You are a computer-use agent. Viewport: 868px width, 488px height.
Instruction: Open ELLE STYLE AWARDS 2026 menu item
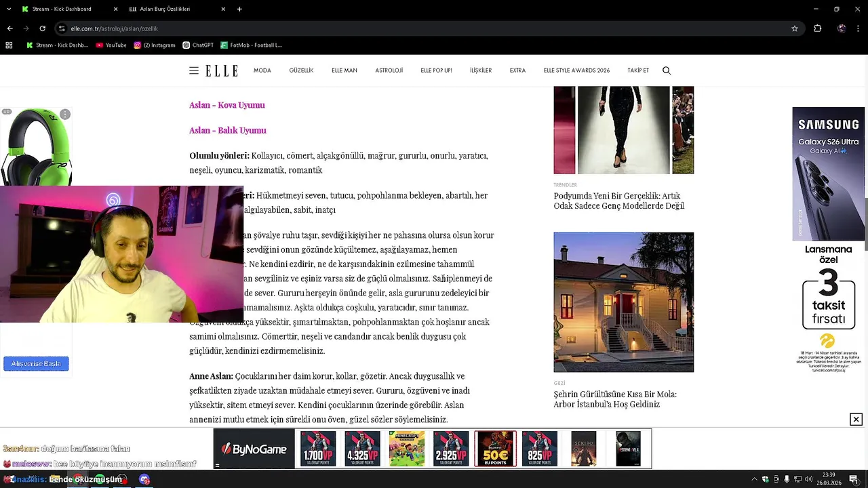coord(576,70)
